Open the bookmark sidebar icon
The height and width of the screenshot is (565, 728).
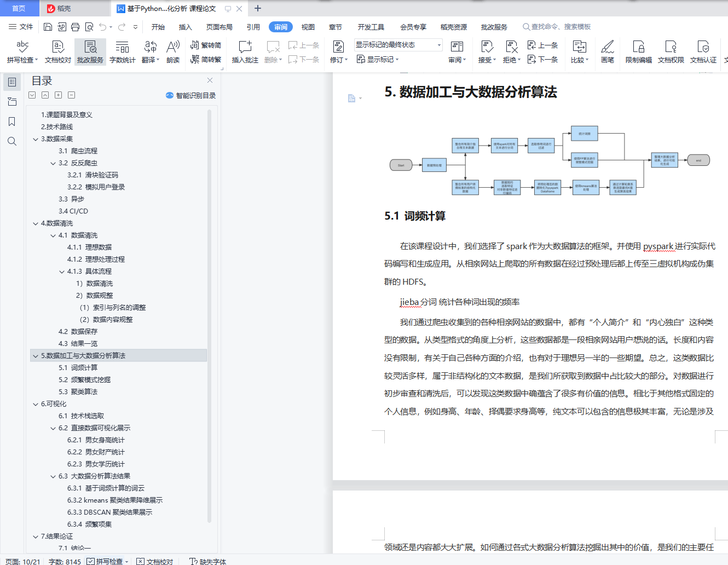point(12,122)
